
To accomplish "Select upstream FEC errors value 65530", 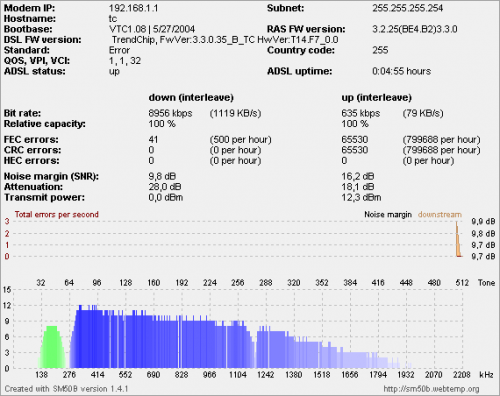I will 355,139.
